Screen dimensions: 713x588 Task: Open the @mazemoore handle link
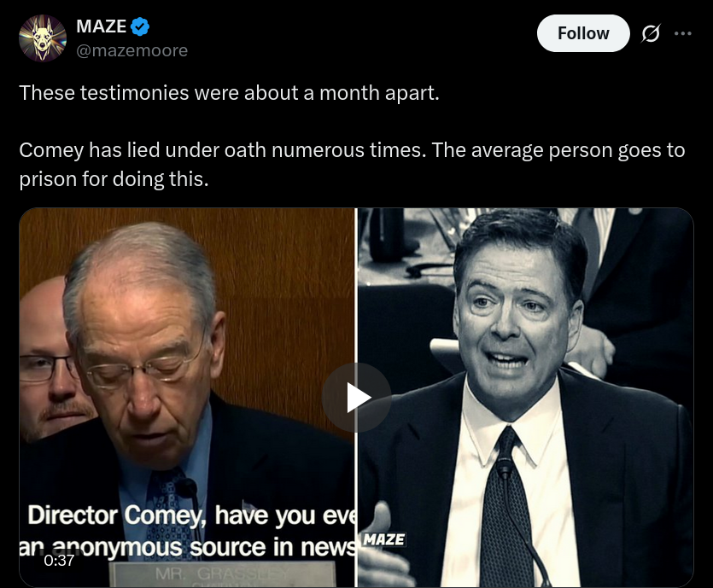(x=132, y=50)
